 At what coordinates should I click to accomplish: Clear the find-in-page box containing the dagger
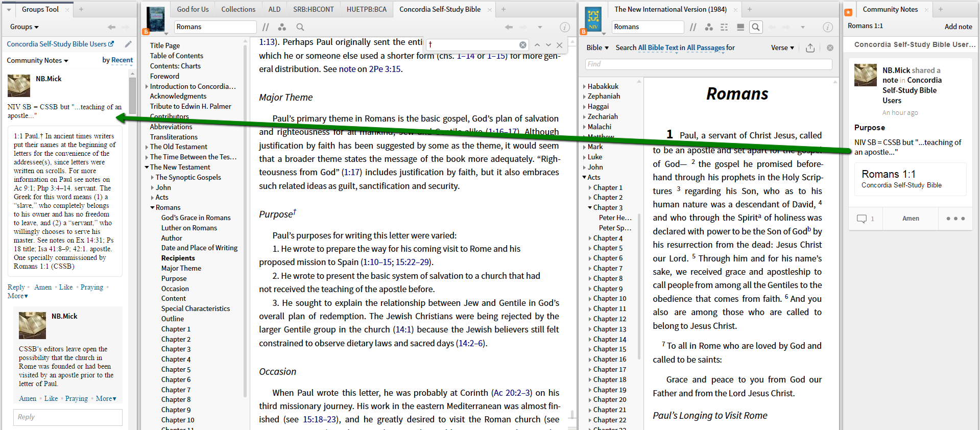(x=523, y=45)
